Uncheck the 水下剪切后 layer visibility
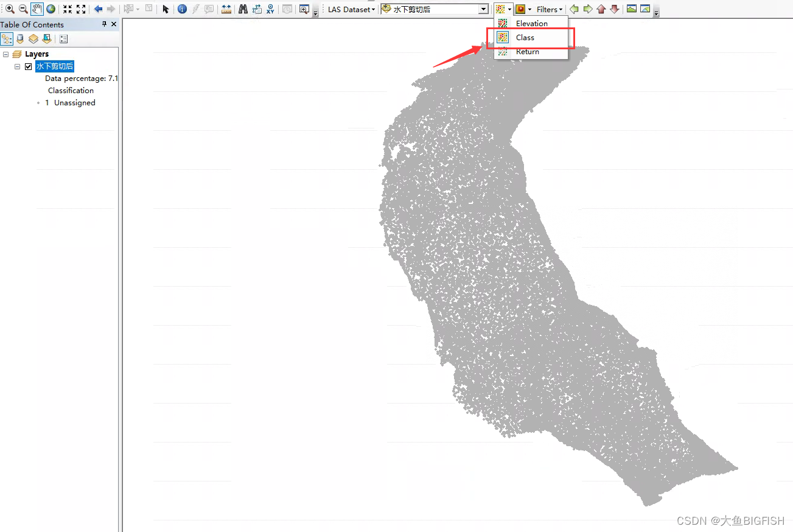The height and width of the screenshot is (532, 793). [x=28, y=66]
